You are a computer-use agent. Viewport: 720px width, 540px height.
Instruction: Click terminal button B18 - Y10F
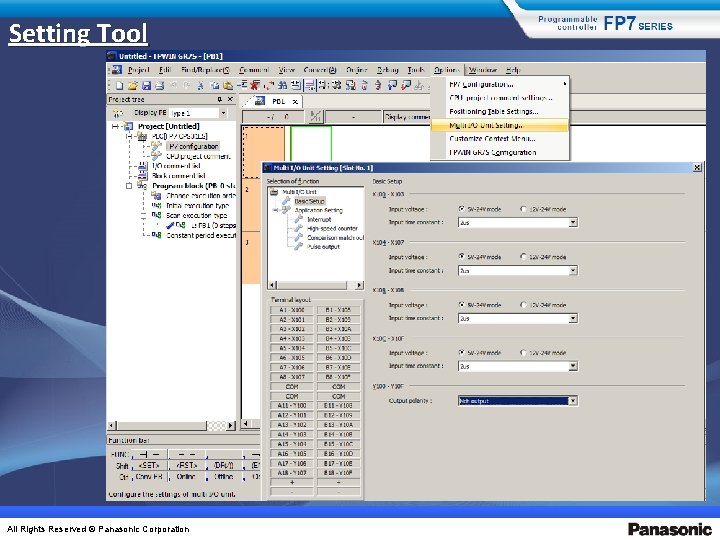[x=338, y=473]
